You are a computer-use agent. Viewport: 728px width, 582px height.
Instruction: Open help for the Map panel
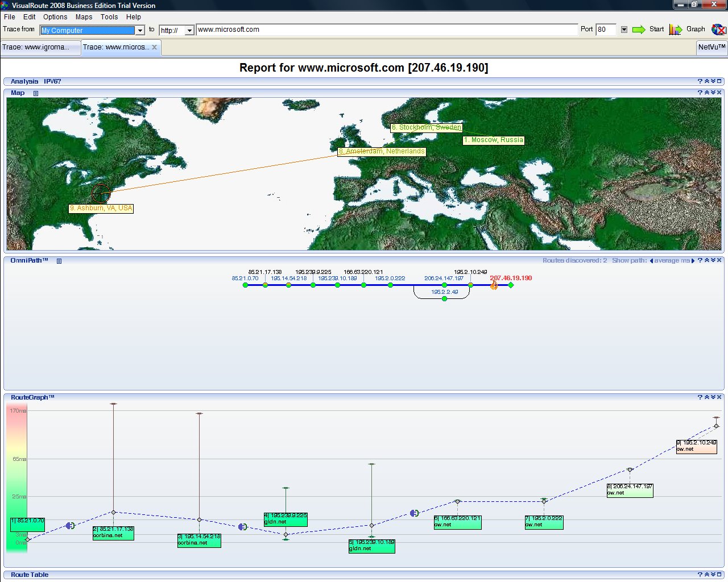(x=700, y=93)
